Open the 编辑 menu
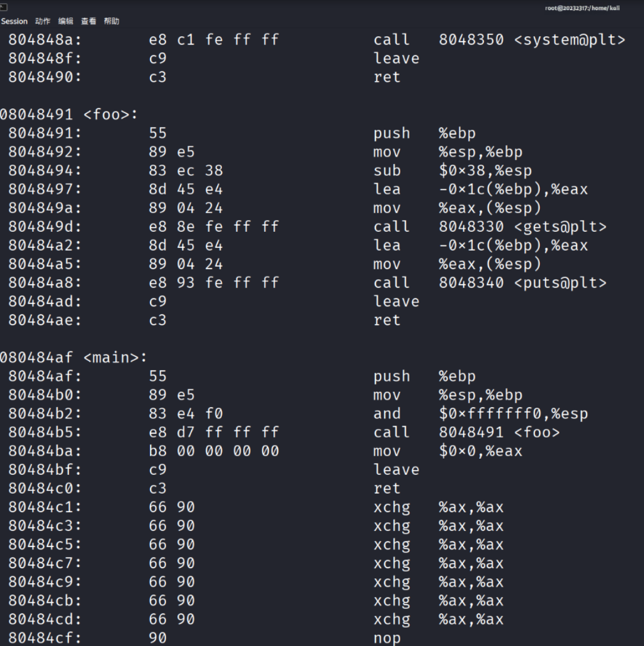Viewport: 644px width, 646px height. [x=66, y=21]
